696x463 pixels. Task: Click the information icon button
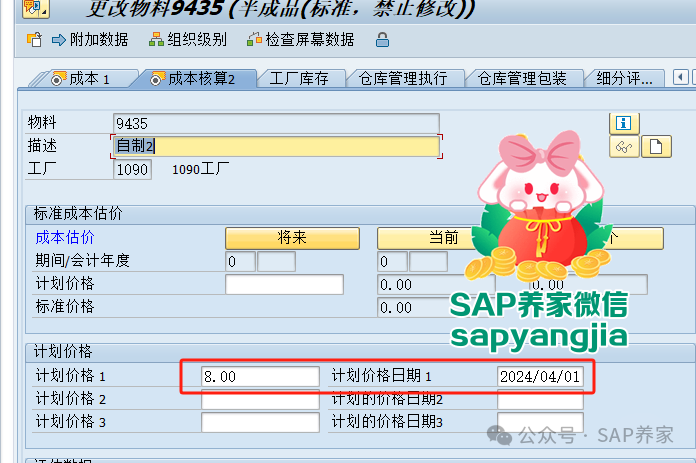pyautogui.click(x=624, y=123)
